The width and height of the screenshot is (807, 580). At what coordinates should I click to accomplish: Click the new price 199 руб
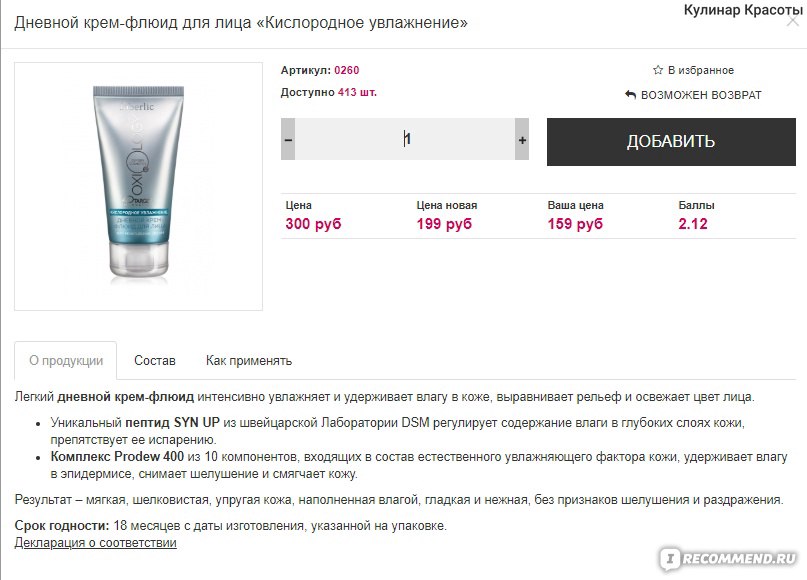pos(444,224)
